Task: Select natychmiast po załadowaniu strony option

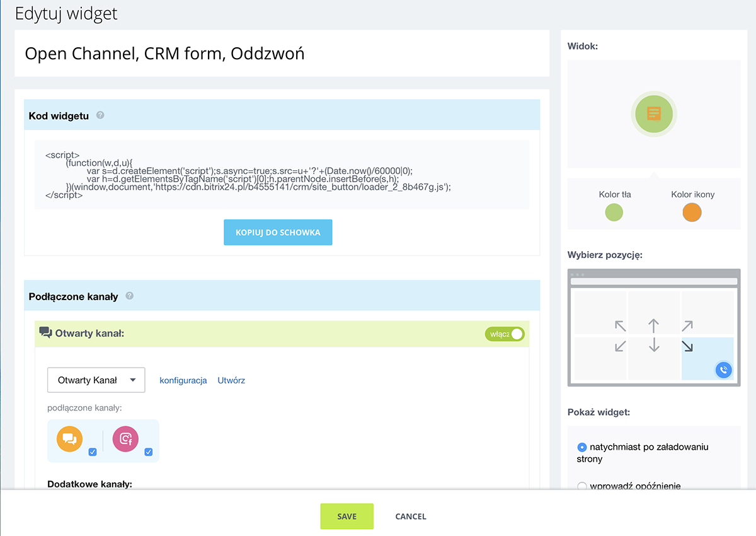Action: click(x=582, y=447)
